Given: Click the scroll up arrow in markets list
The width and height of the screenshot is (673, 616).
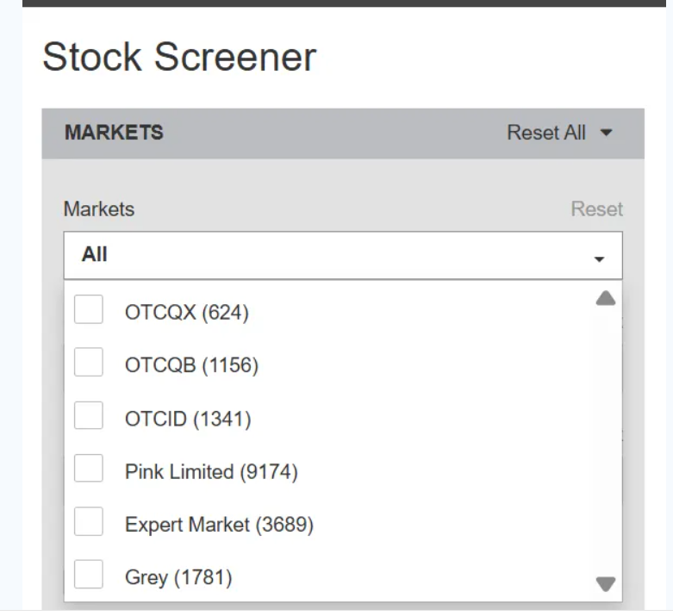Looking at the screenshot, I should click(606, 299).
